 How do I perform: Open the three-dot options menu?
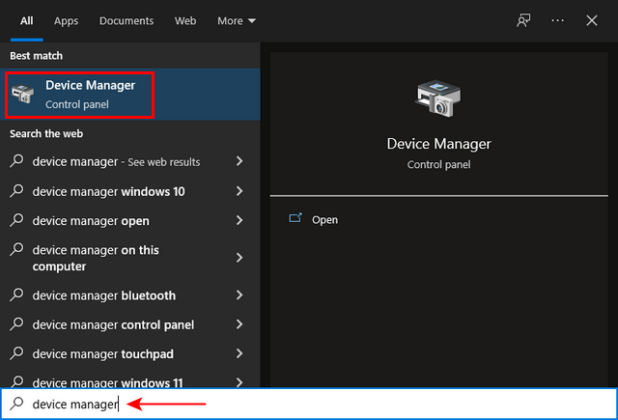[x=557, y=20]
